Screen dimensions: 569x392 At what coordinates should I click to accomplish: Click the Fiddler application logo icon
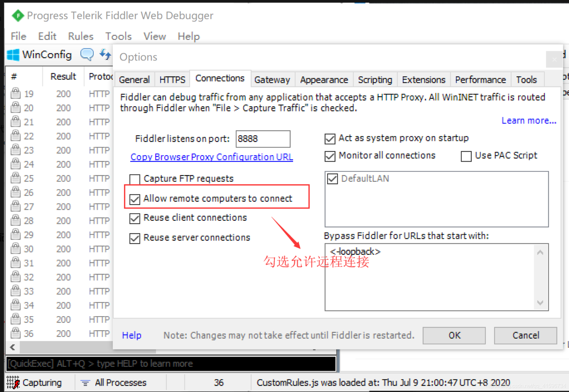(x=18, y=16)
